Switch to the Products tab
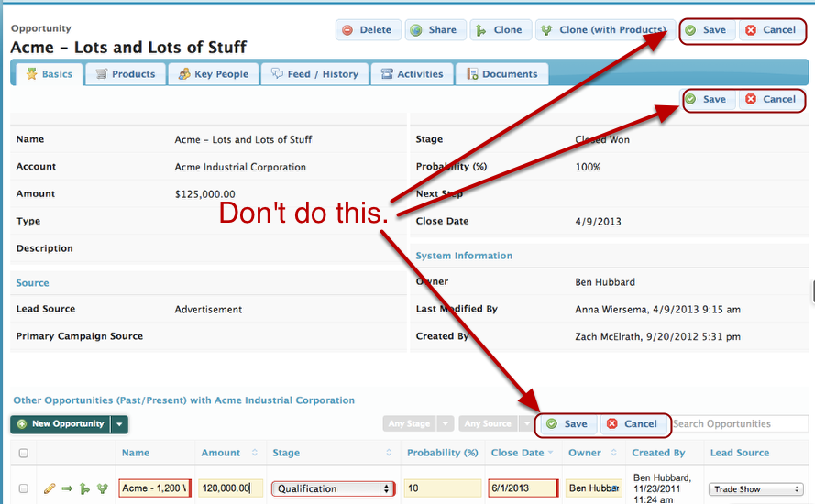 125,74
